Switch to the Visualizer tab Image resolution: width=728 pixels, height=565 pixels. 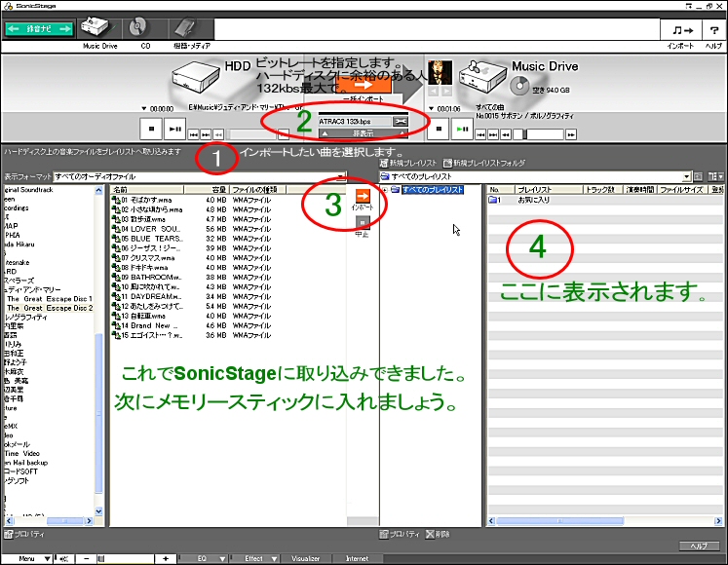pos(306,558)
